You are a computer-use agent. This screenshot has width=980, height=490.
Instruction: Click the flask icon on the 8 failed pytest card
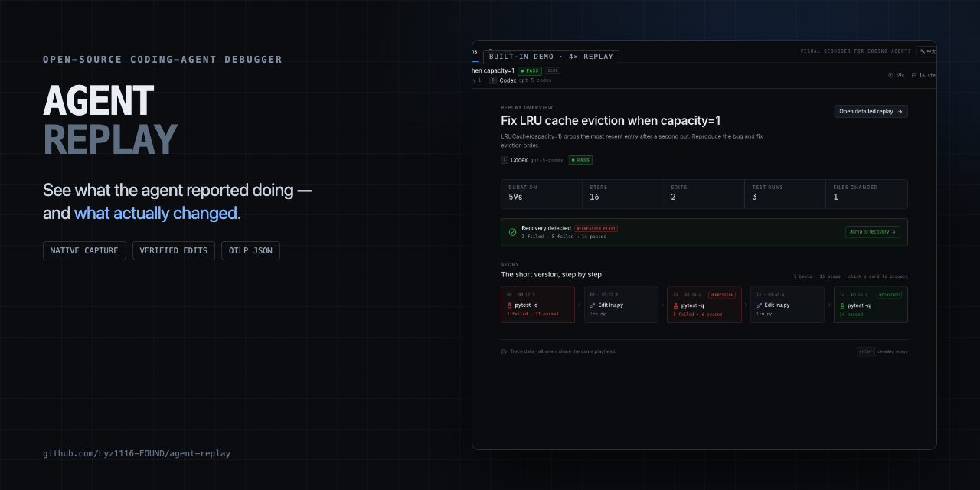point(675,305)
